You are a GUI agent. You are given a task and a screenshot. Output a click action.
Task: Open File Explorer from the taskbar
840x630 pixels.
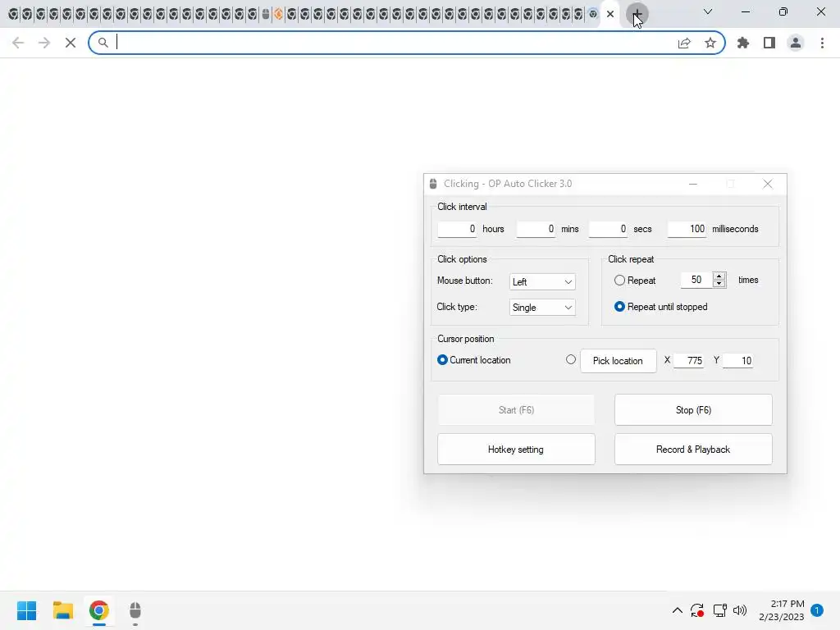coord(62,610)
